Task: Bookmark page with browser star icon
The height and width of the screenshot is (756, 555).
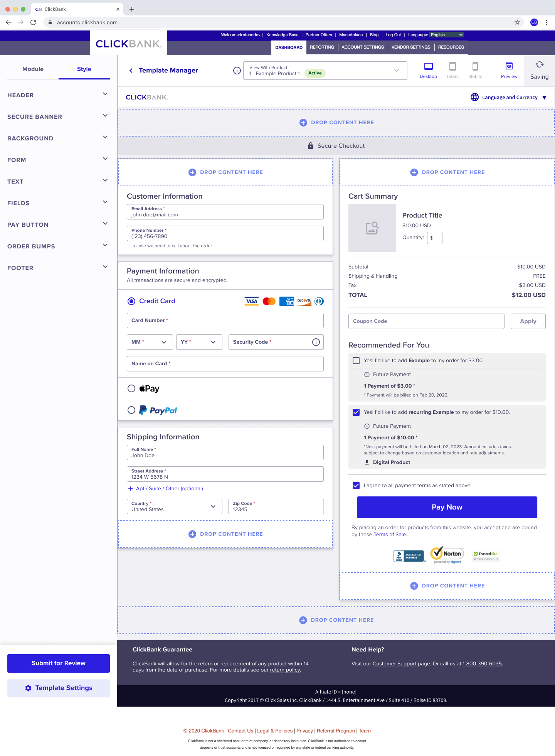Action: pos(517,22)
